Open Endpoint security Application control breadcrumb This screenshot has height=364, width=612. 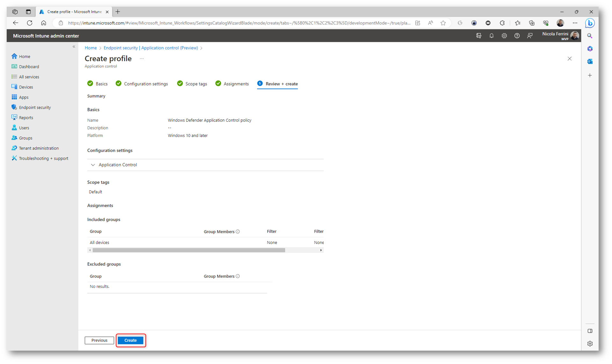tap(151, 48)
